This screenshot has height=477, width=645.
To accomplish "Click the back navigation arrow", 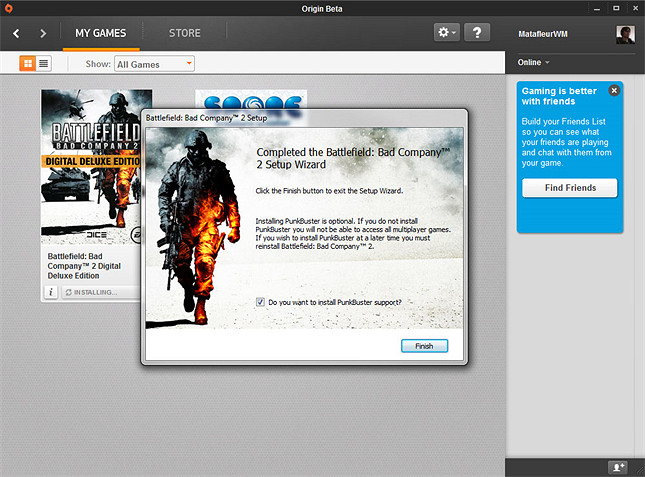I will 17,33.
